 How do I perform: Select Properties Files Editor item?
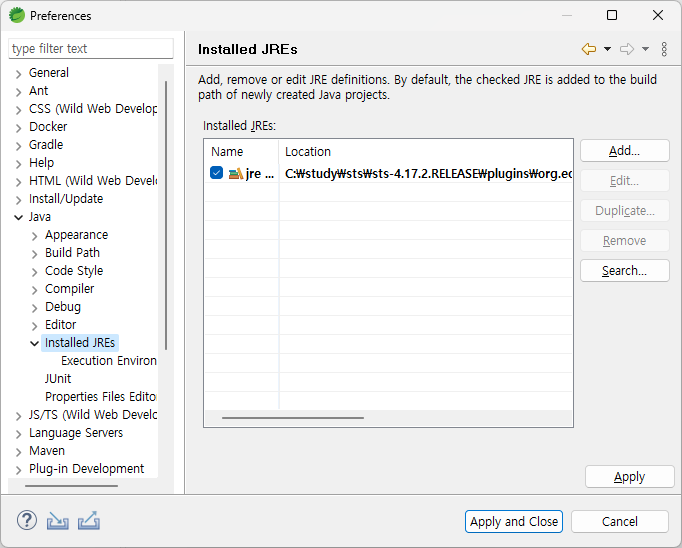pos(100,397)
